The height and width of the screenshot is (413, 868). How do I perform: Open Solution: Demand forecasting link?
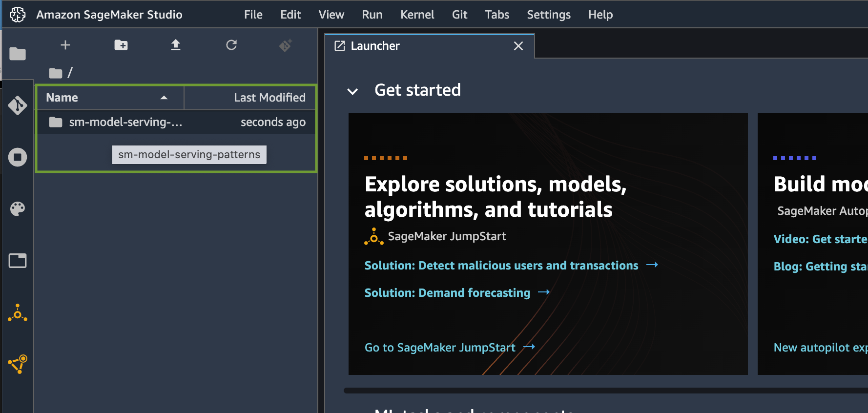[x=457, y=293]
